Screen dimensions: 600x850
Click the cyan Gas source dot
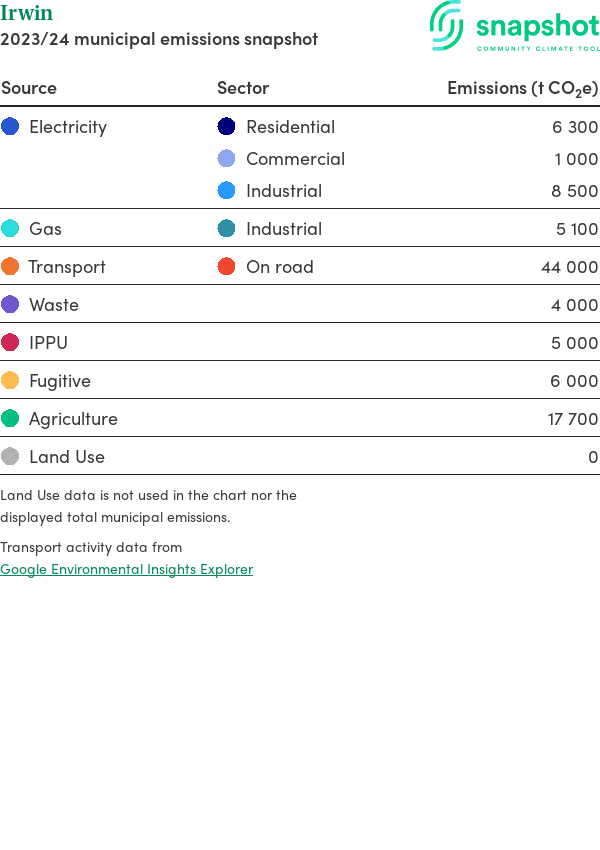coord(10,229)
